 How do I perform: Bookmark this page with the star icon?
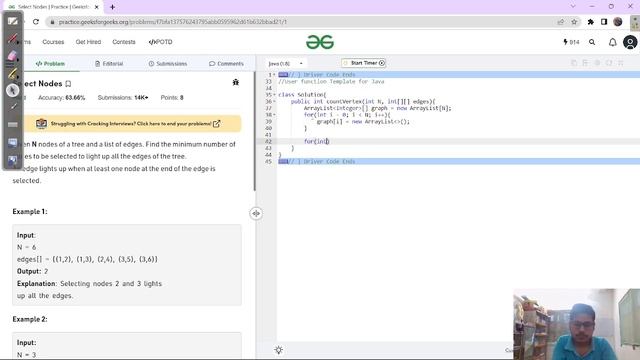click(574, 22)
